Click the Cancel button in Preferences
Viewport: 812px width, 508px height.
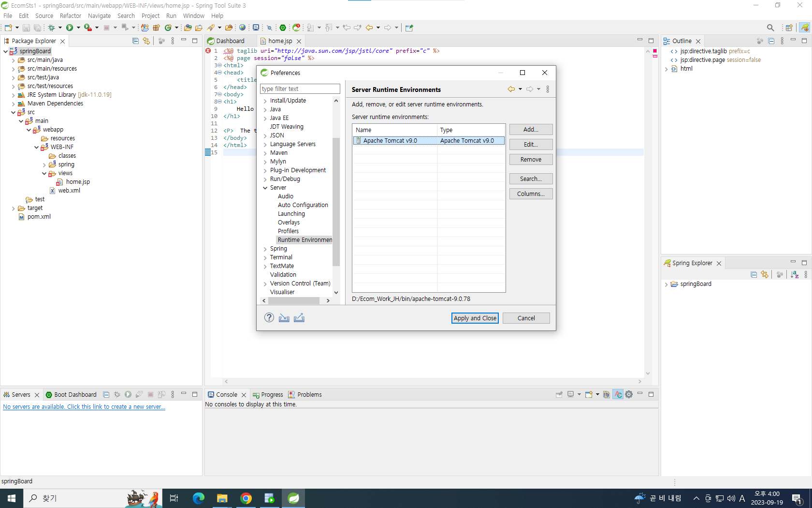pos(526,318)
